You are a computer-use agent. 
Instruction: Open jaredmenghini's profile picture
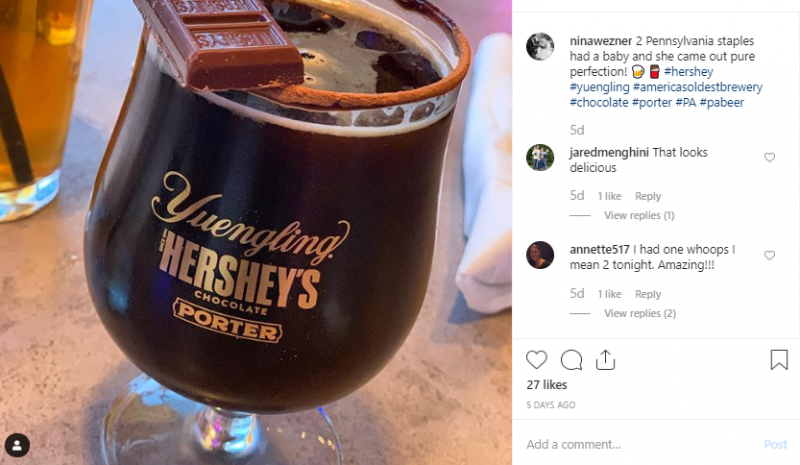pos(540,157)
